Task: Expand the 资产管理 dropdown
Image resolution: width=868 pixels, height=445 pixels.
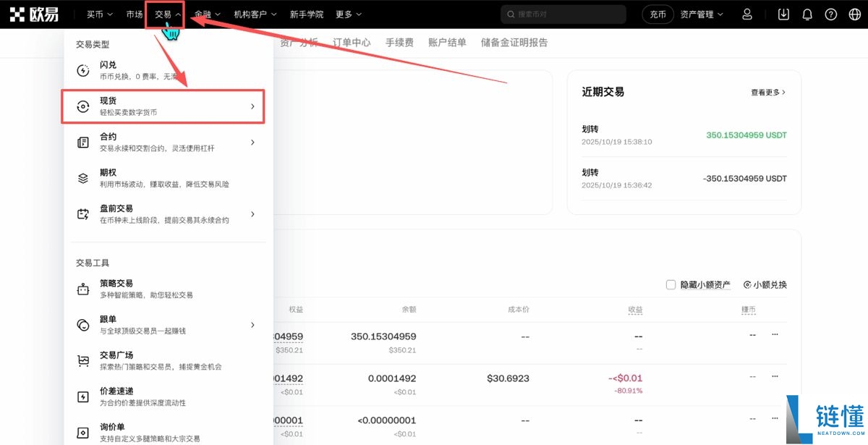Action: 699,14
